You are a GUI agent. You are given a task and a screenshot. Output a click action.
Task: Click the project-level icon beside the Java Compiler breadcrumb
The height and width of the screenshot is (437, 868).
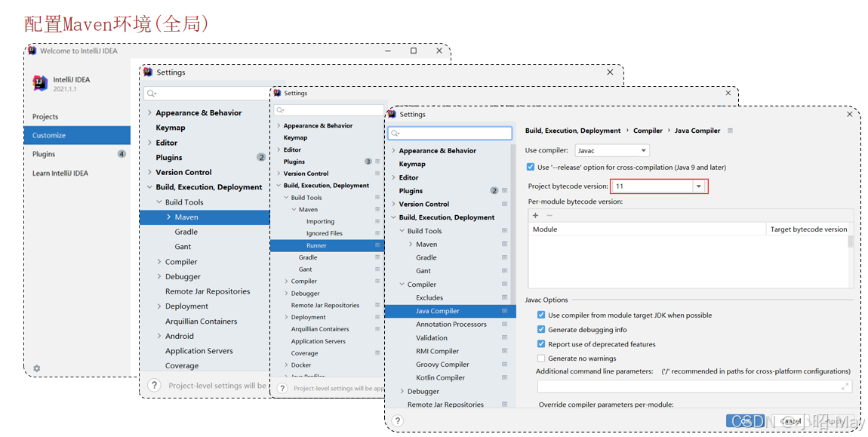[730, 131]
